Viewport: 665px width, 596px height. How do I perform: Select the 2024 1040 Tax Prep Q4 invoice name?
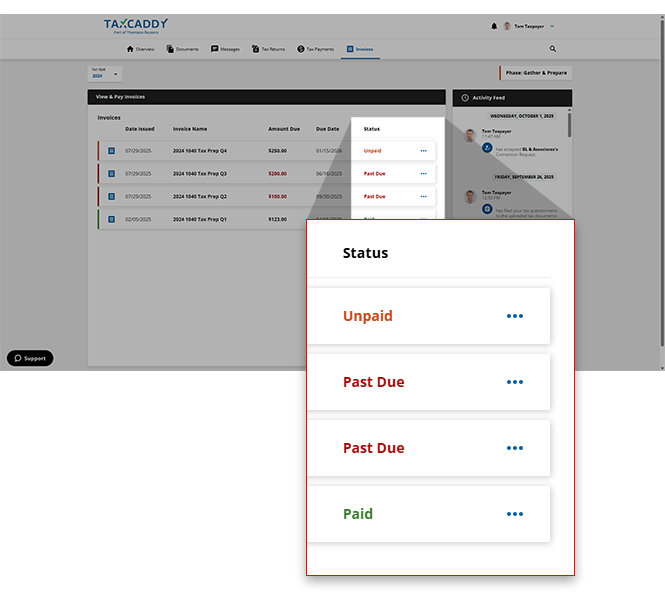click(200, 151)
